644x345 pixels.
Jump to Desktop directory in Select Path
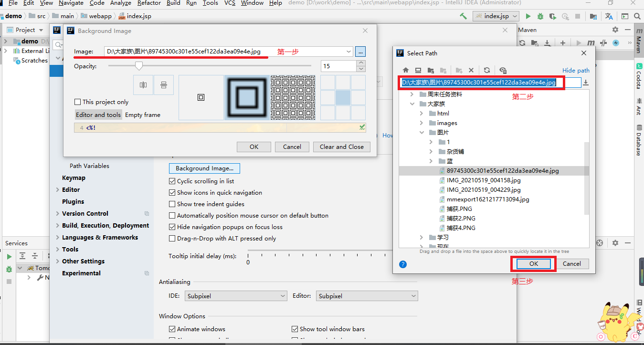pyautogui.click(x=418, y=70)
